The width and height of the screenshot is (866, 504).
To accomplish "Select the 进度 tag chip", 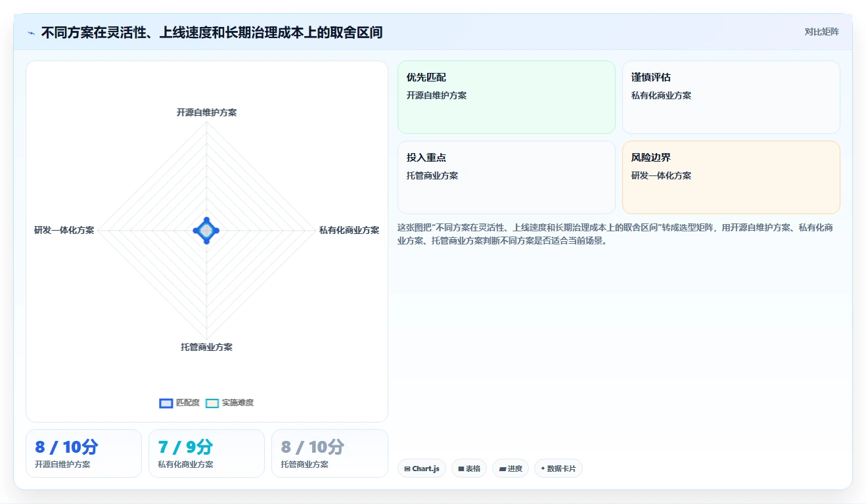I will 511,469.
